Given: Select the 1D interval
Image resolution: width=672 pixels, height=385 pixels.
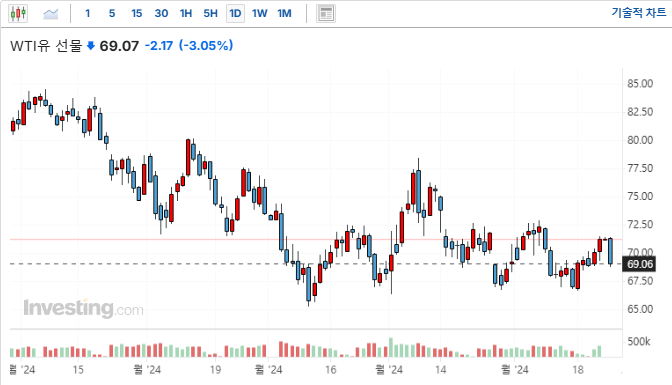Looking at the screenshot, I should coord(235,13).
